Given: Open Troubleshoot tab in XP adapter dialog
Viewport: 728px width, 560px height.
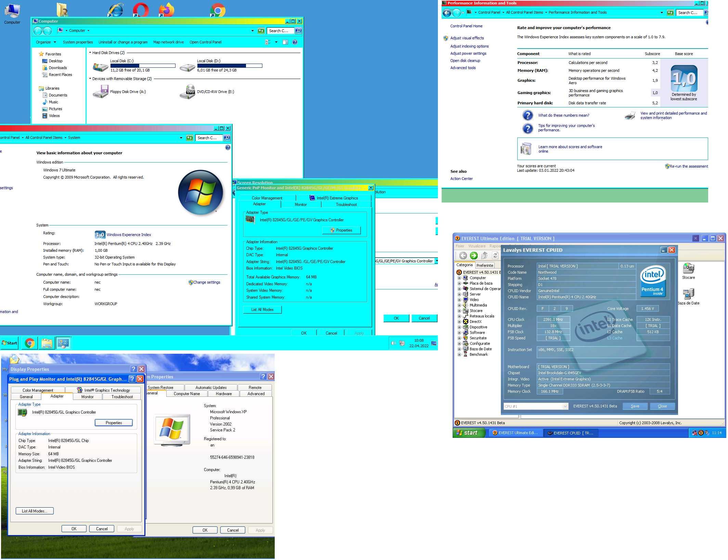Looking at the screenshot, I should pyautogui.click(x=122, y=397).
